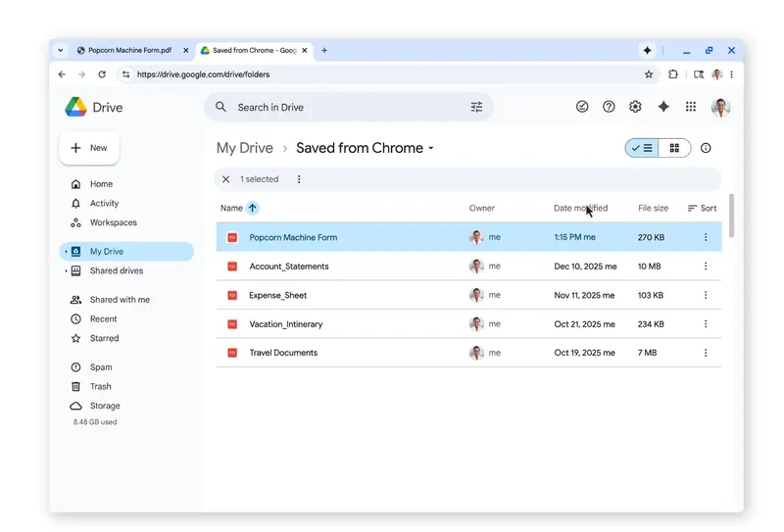
Task: Switch to Saved from Chrome tab
Action: (x=254, y=51)
